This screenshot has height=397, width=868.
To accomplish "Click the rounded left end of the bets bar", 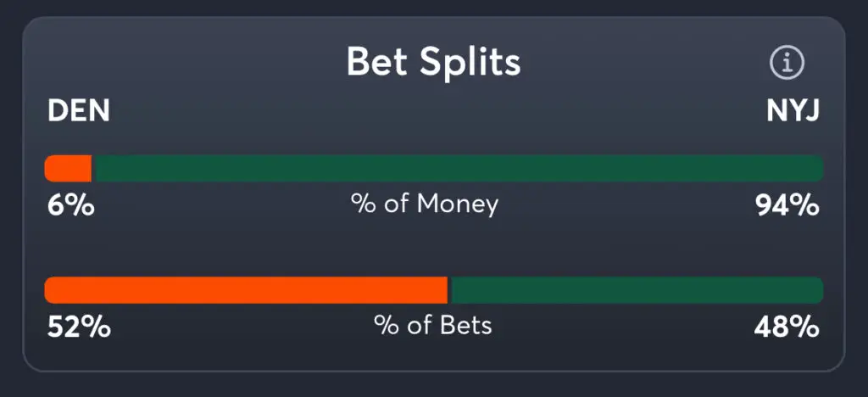I will tap(49, 290).
